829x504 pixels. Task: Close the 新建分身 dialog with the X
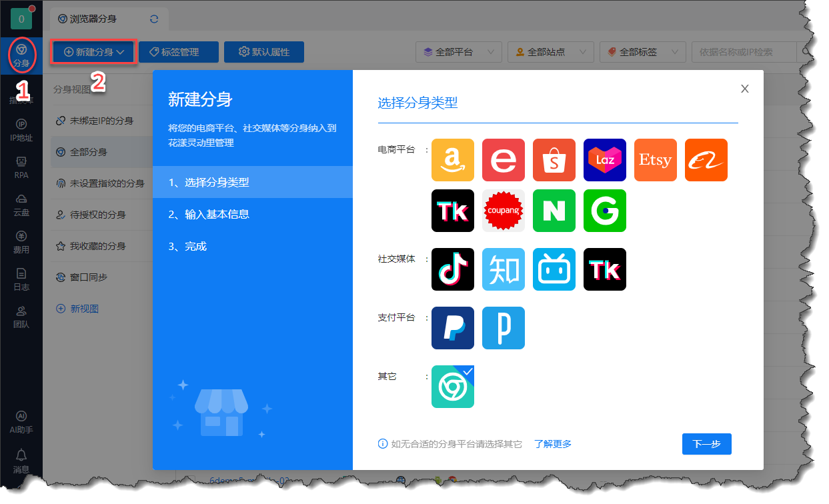[x=745, y=89]
